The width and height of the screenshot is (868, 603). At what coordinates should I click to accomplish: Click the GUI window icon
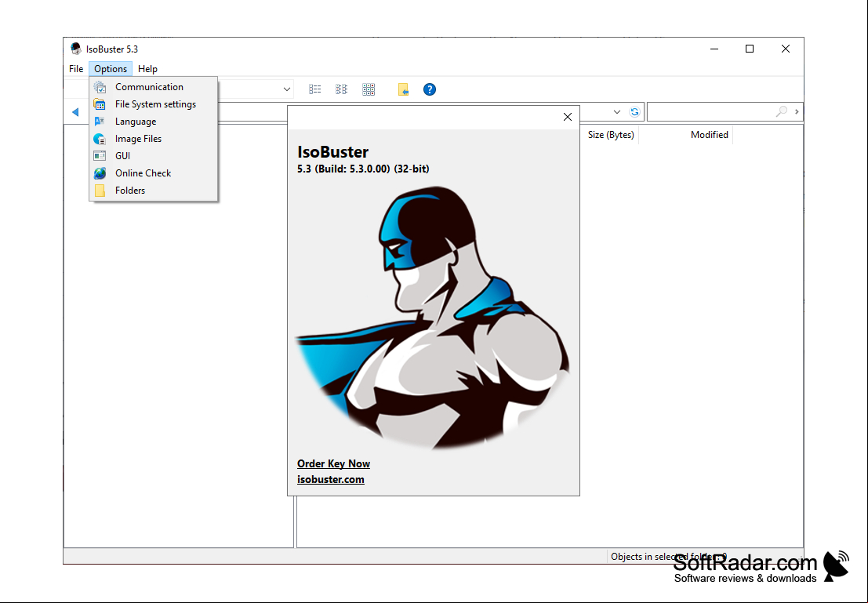click(100, 156)
